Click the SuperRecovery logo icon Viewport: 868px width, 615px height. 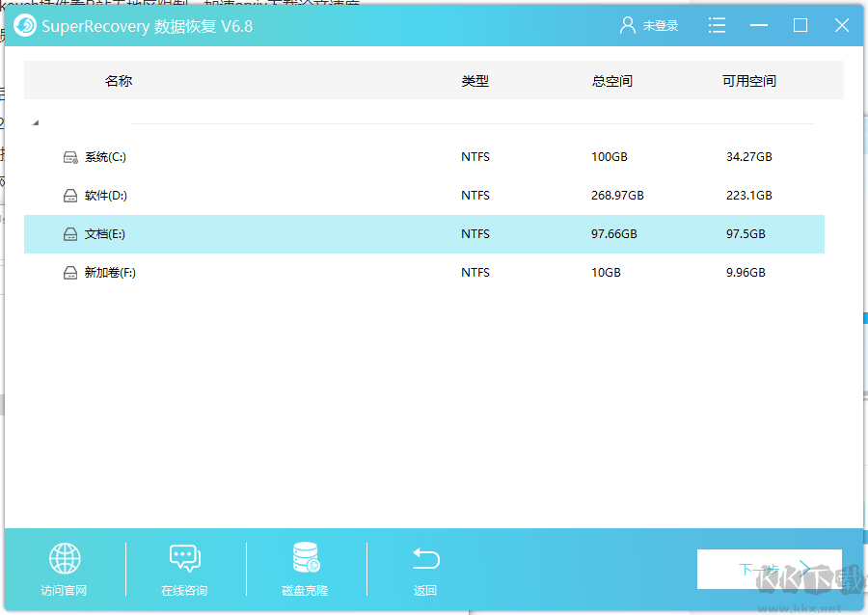(25, 25)
